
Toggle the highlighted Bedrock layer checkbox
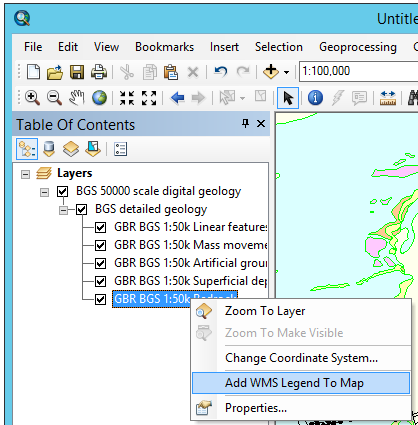point(100,299)
